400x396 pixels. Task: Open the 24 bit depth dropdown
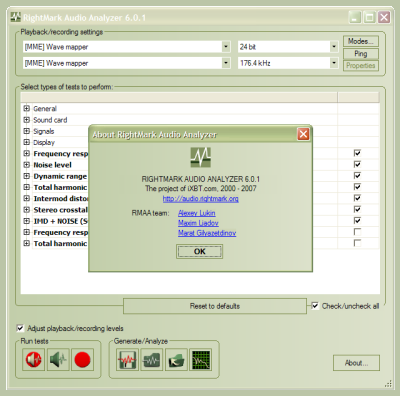point(334,47)
